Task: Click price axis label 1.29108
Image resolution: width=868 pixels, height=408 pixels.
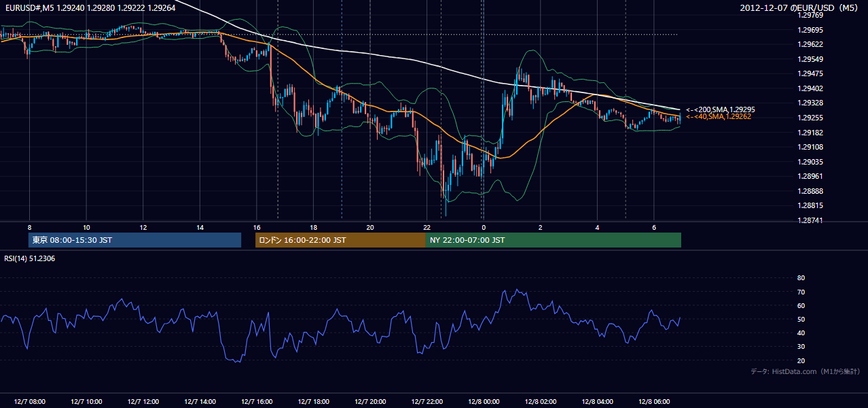Action: [x=810, y=147]
